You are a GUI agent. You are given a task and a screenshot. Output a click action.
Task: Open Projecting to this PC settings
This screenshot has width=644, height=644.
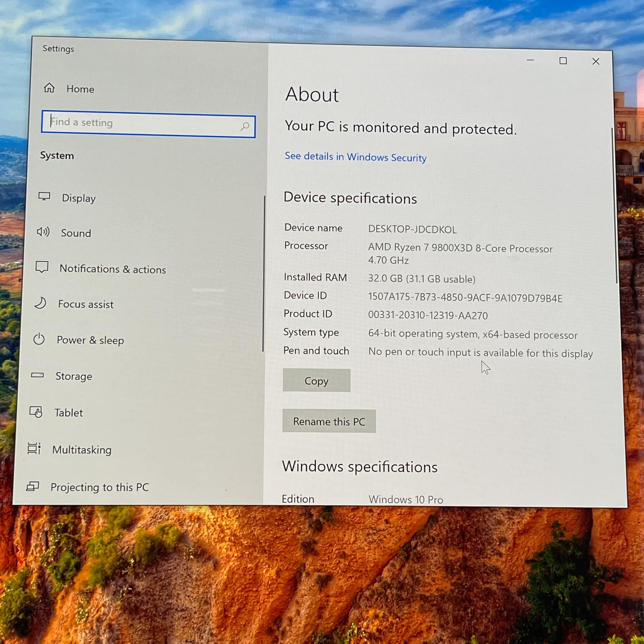[x=100, y=487]
